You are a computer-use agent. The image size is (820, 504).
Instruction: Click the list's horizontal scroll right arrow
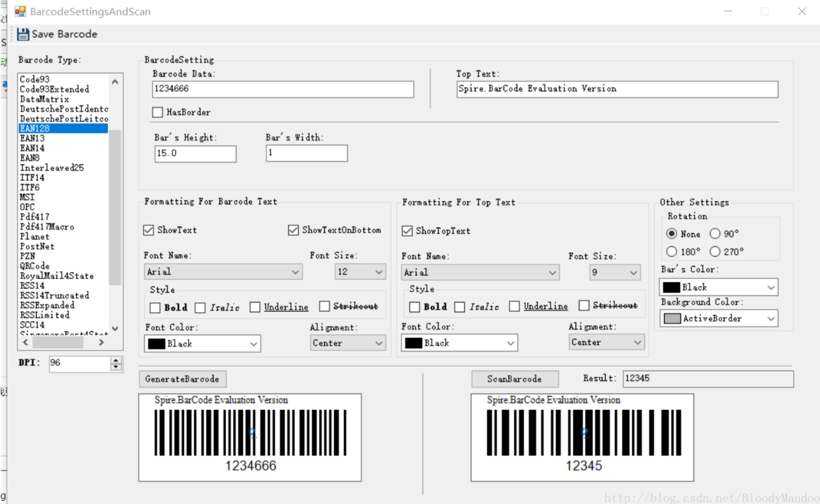pos(101,342)
